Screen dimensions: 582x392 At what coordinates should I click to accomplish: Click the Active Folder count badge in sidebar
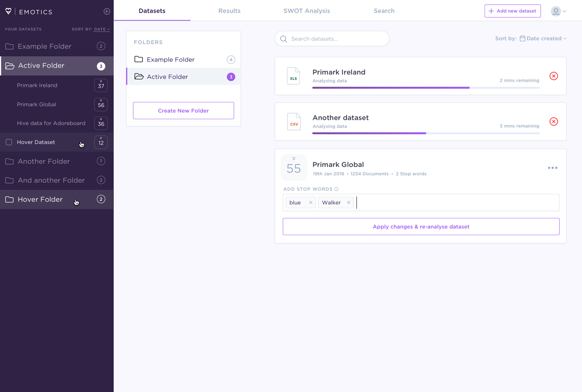click(101, 66)
